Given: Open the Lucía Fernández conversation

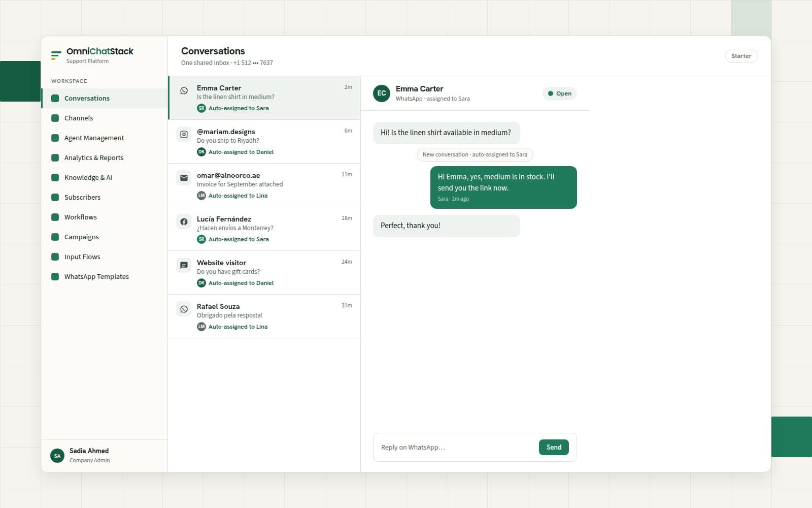Looking at the screenshot, I should coord(264,229).
